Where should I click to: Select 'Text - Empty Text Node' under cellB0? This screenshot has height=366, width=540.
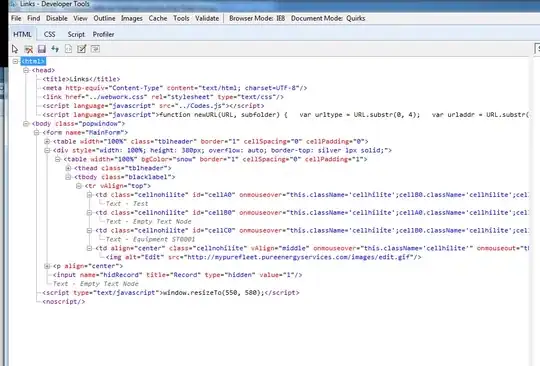coord(148,222)
